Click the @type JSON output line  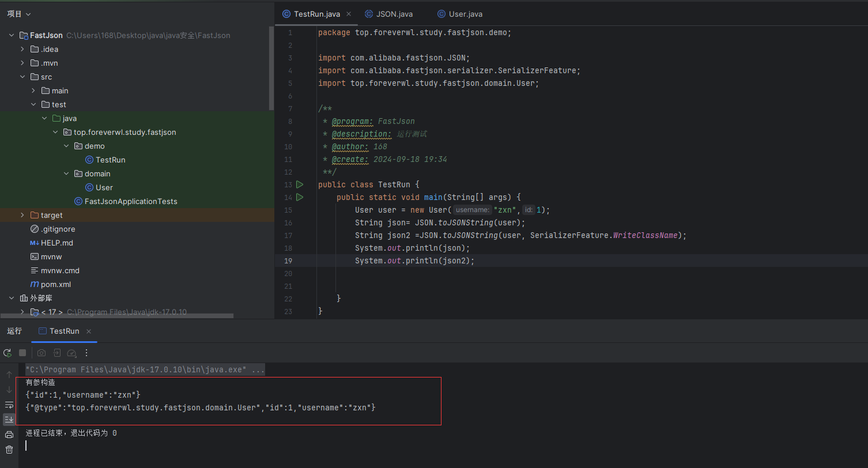click(201, 407)
